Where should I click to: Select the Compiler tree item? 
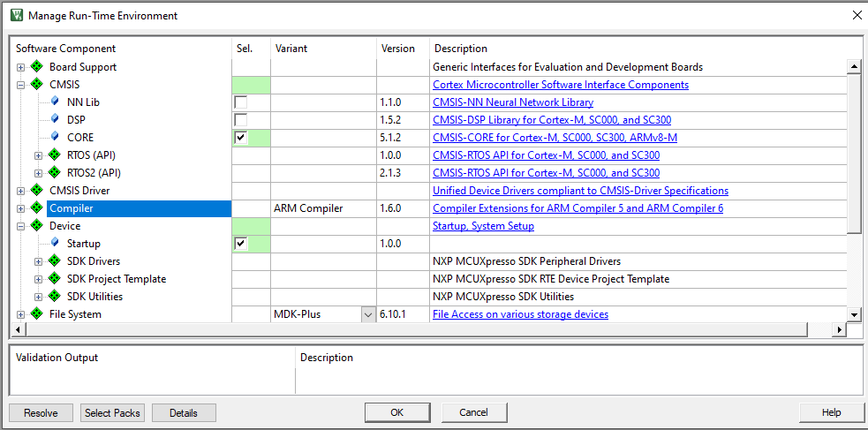(72, 208)
